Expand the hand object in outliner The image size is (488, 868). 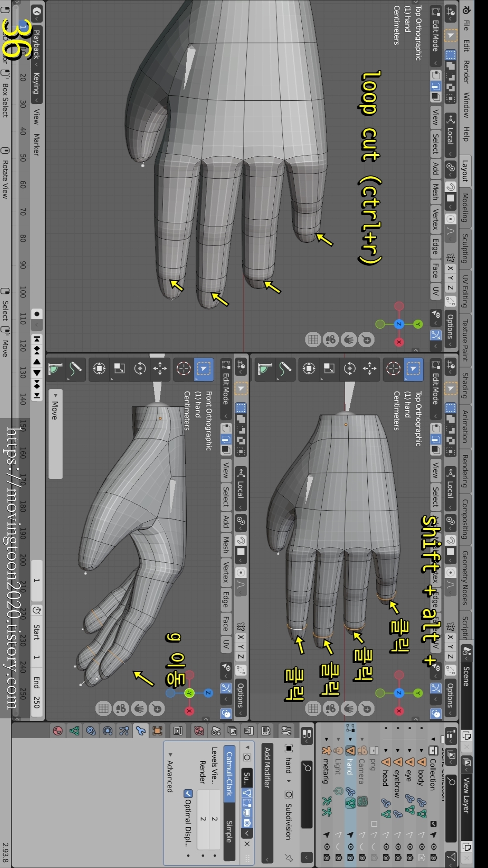pos(350,740)
